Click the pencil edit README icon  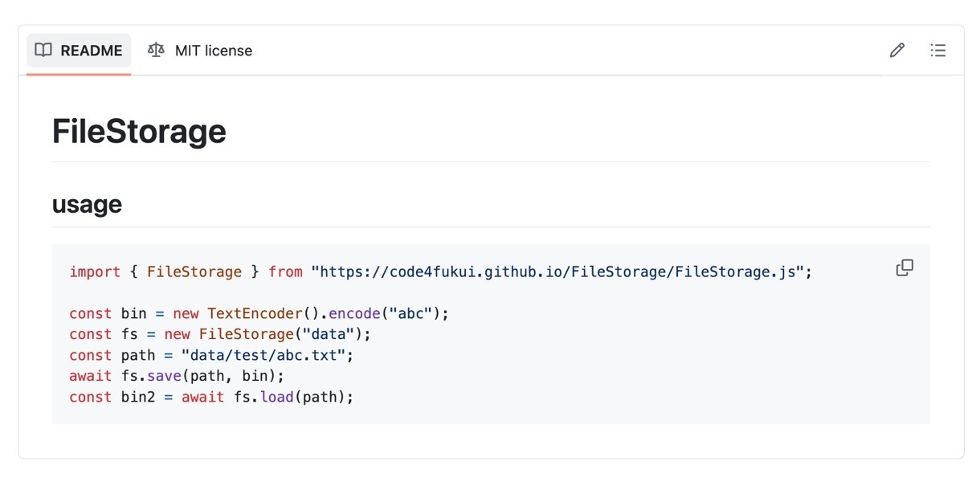897,51
